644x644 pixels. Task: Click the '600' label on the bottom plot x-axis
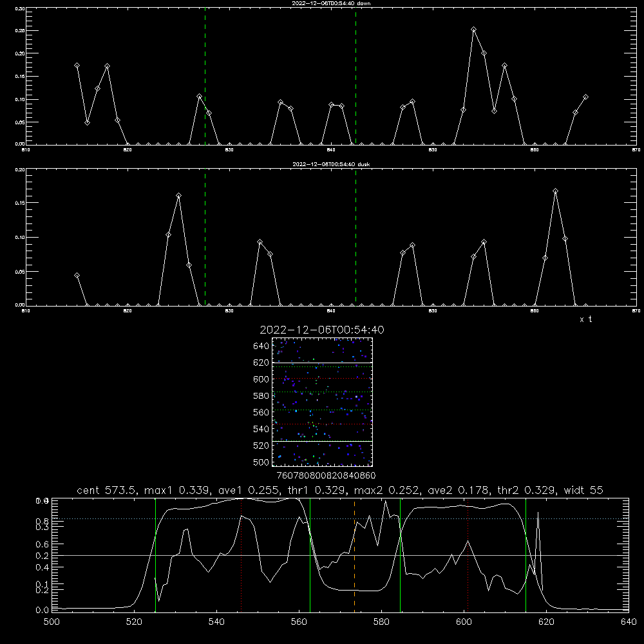coord(464,622)
